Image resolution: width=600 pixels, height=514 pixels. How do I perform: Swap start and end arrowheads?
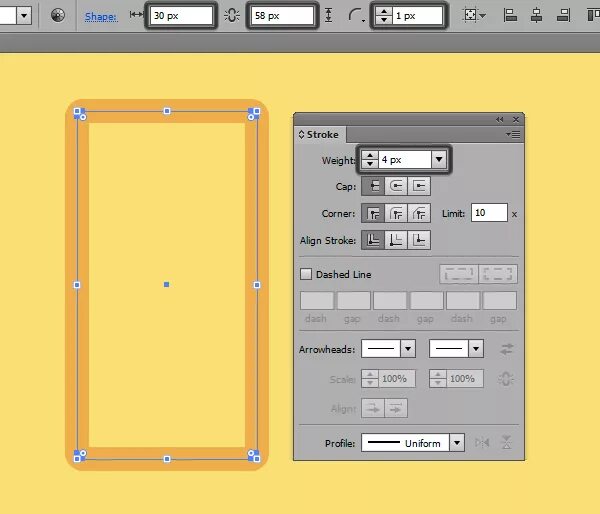tap(507, 349)
